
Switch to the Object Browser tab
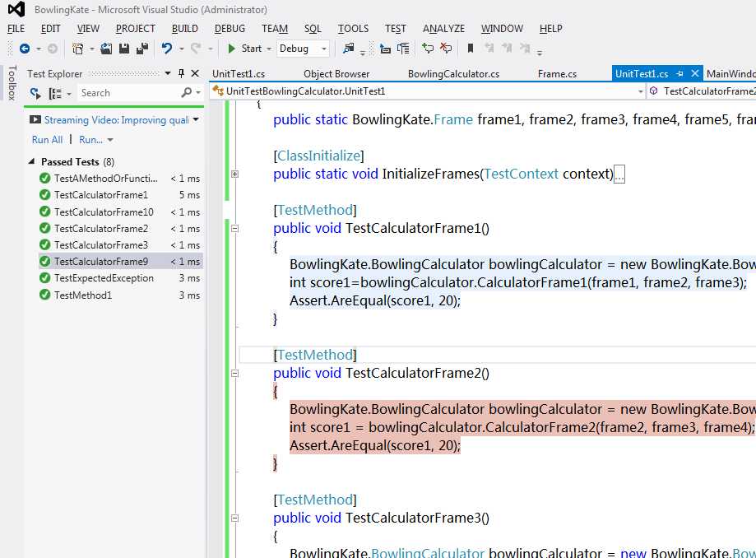(x=336, y=74)
